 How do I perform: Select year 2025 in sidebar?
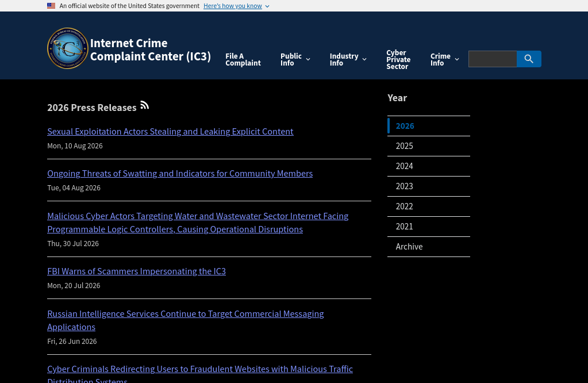(429, 146)
